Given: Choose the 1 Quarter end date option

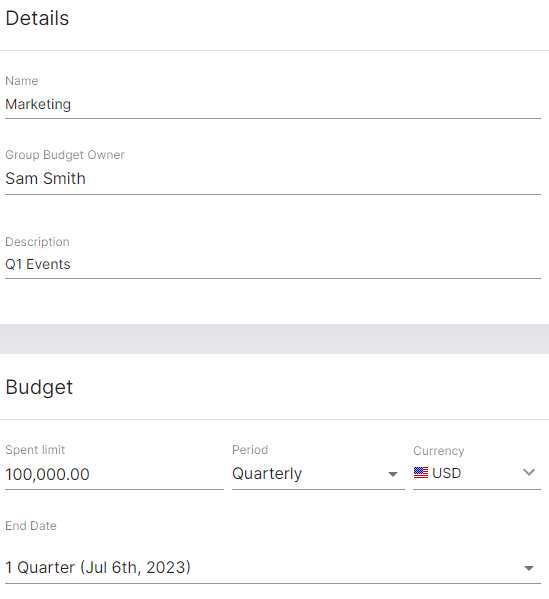Looking at the screenshot, I should click(x=273, y=568).
